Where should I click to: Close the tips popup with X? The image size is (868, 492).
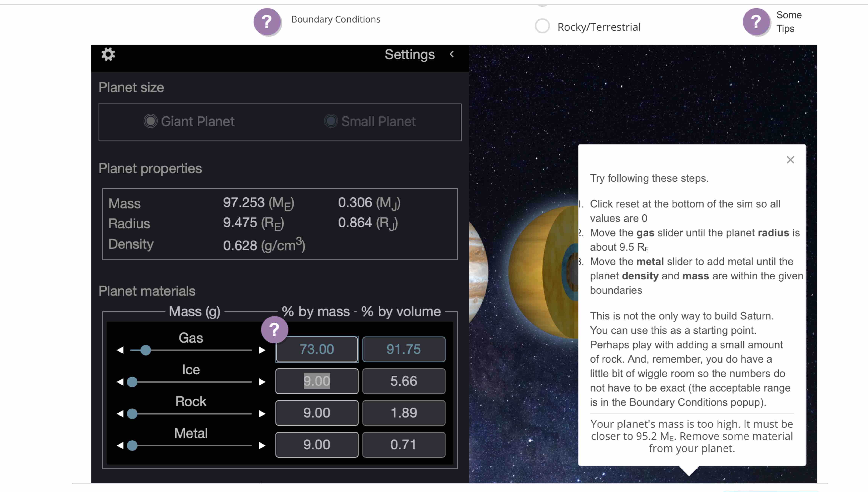point(790,160)
